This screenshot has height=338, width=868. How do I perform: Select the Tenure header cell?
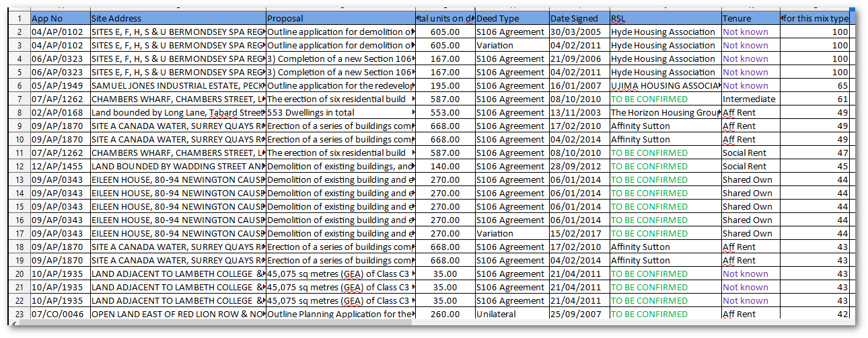750,18
